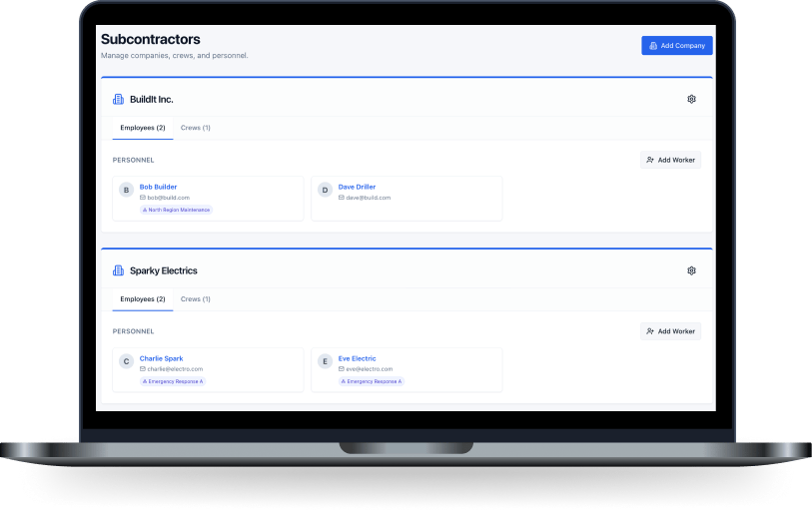812x511 pixels.
Task: Click Bob Builder's avatar letter B
Action: click(x=127, y=190)
